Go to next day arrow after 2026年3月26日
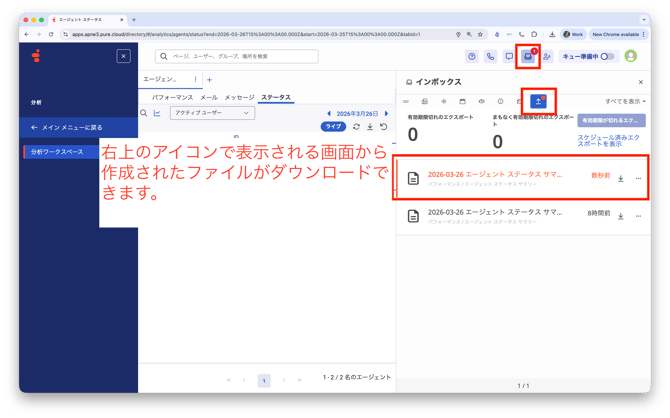This screenshot has height=418, width=670. point(386,114)
